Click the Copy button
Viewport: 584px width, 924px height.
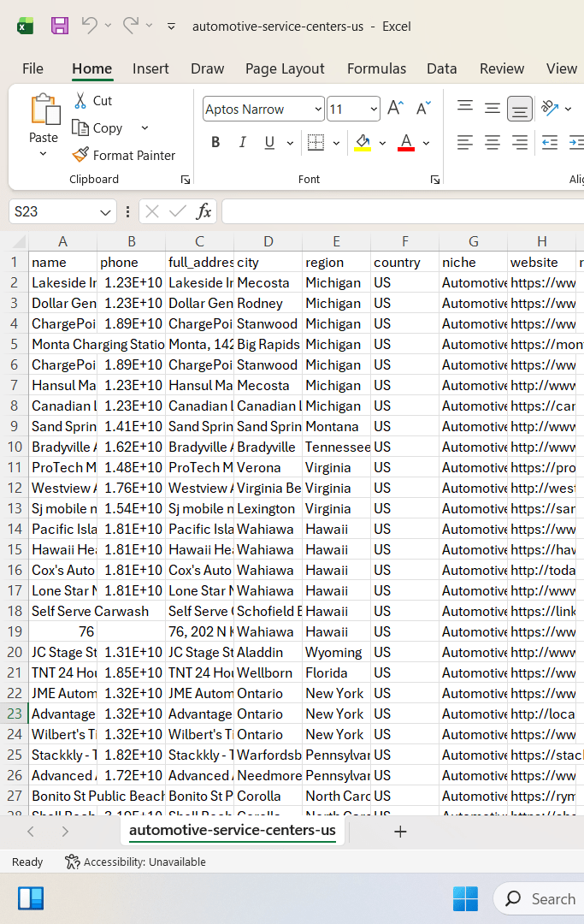click(x=97, y=127)
